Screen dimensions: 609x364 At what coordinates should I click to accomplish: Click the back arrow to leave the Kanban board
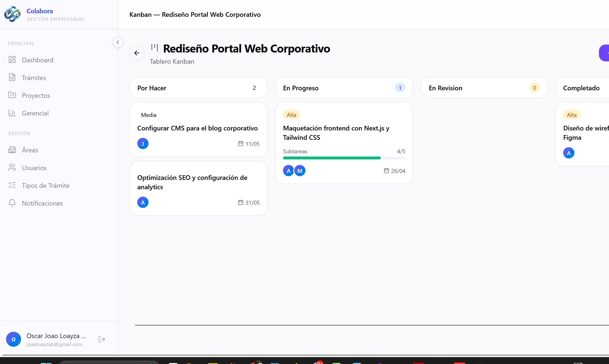[137, 53]
